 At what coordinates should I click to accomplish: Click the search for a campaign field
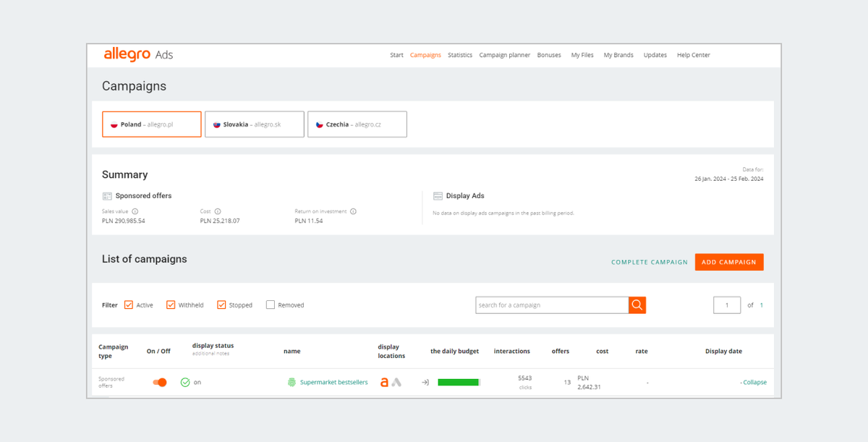552,305
